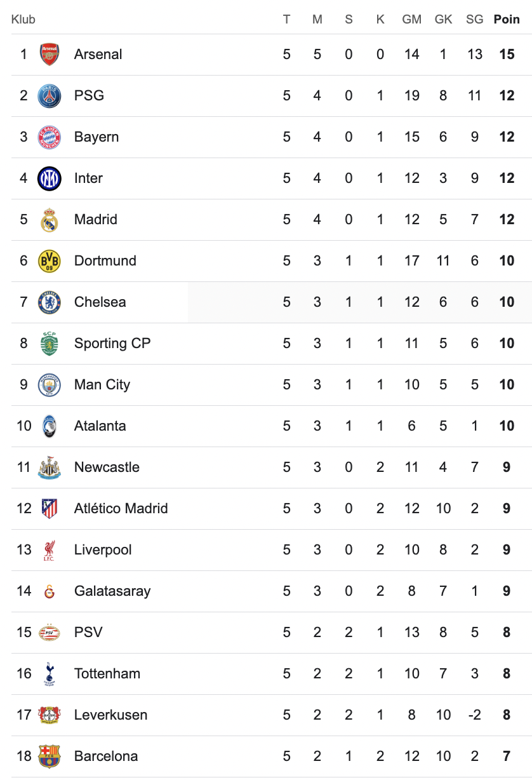This screenshot has width=532, height=780.
Task: Click the GM column header
Action: click(412, 20)
